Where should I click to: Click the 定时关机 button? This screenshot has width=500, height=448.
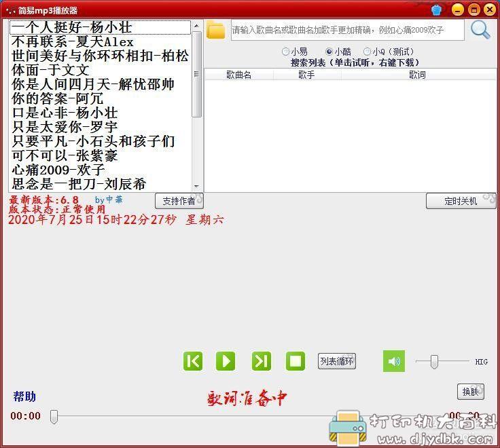coord(461,201)
